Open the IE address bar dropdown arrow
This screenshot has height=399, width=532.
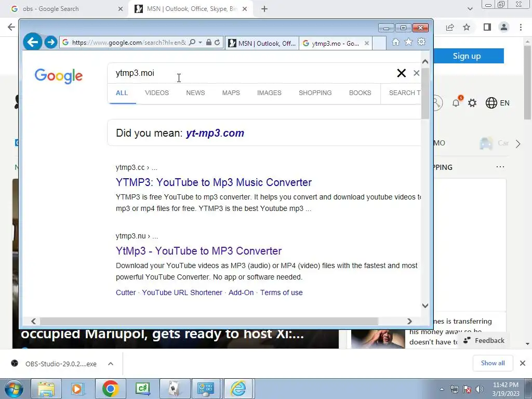coord(200,43)
